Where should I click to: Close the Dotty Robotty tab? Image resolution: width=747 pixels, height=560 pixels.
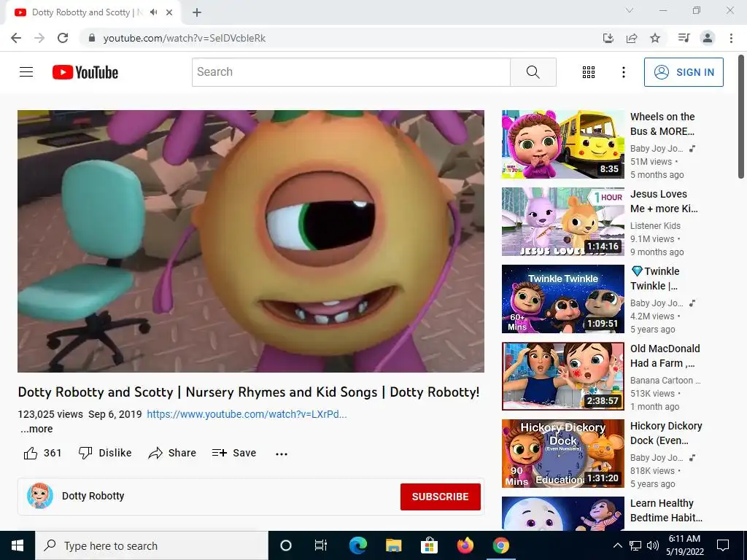coord(169,12)
